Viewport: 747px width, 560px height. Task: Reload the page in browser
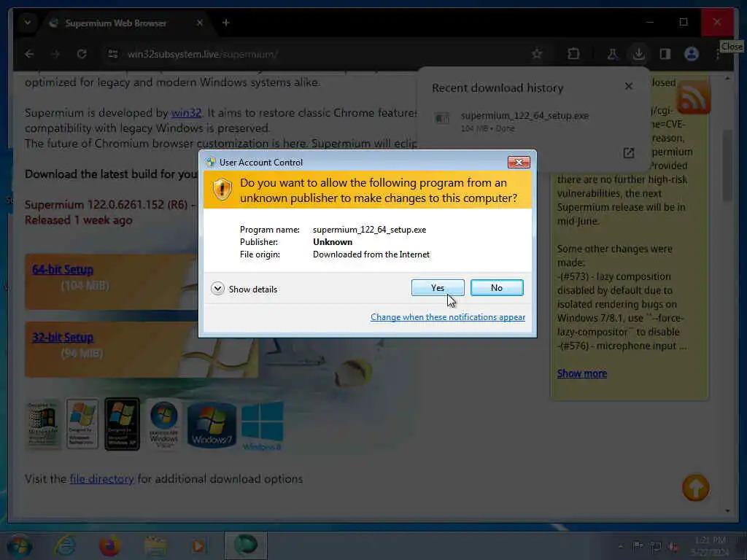click(82, 54)
